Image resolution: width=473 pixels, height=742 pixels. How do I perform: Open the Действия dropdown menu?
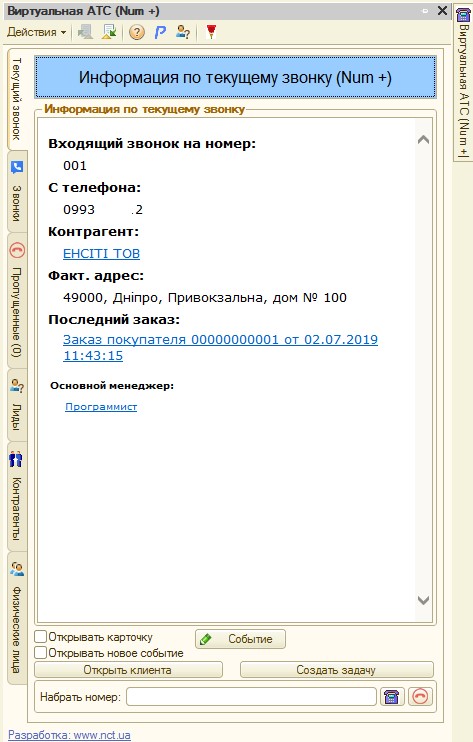(x=36, y=32)
